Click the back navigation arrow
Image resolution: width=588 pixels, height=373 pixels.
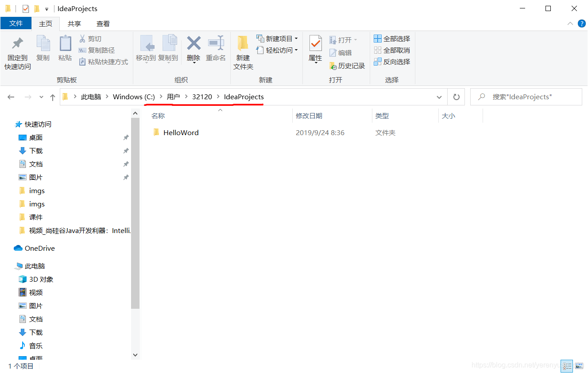click(x=11, y=97)
